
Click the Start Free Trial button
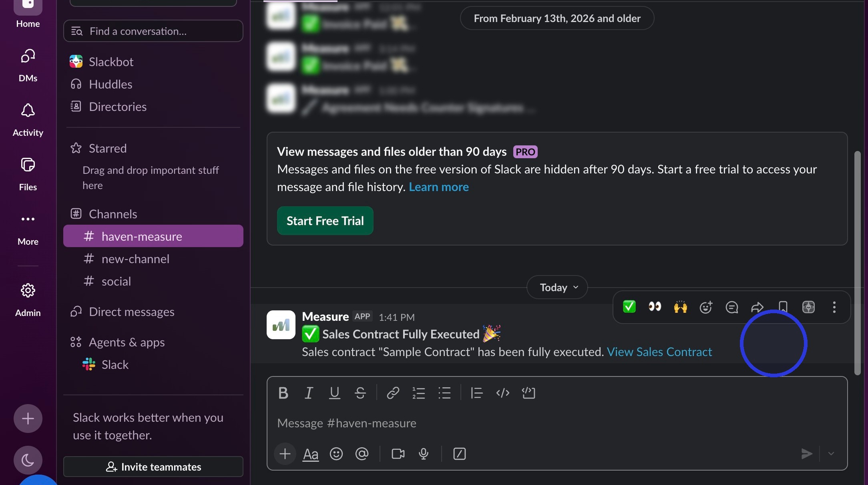(x=325, y=221)
